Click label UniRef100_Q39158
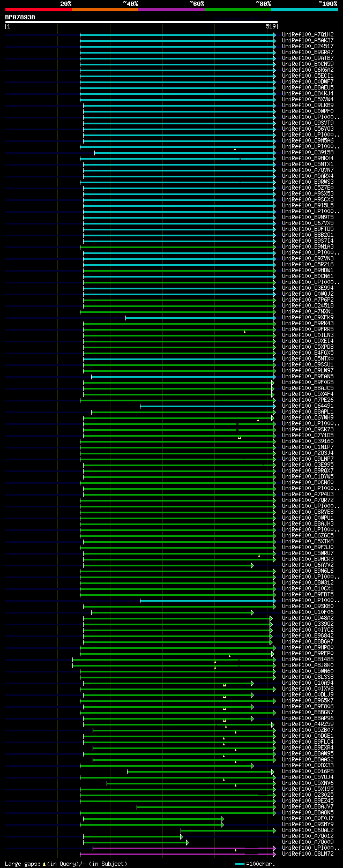 pos(308,153)
